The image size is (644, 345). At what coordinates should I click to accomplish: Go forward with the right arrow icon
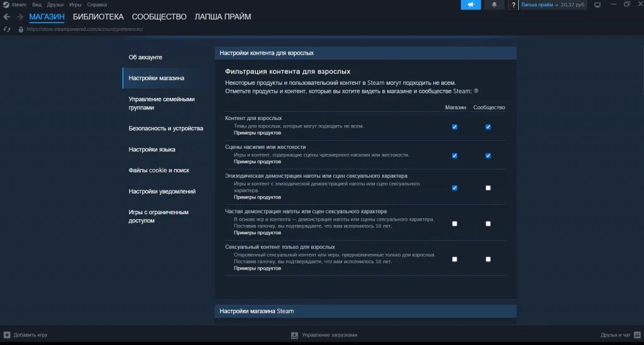pos(19,17)
